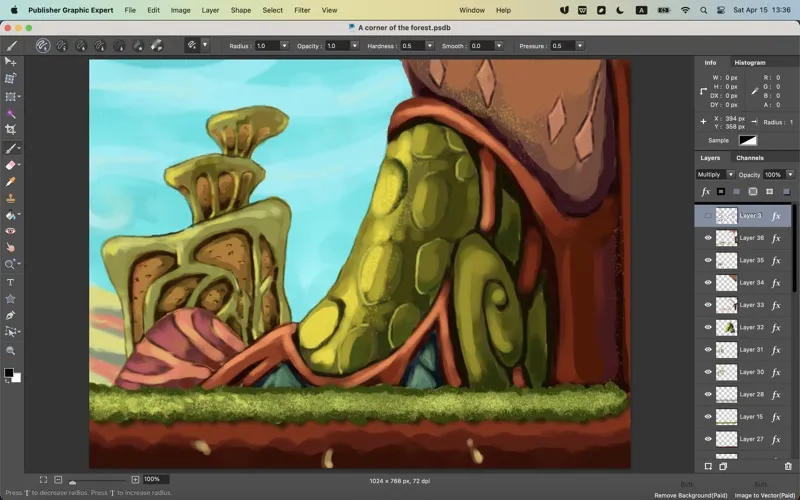
Task: Add a new layer in Layers panel
Action: pos(708,466)
